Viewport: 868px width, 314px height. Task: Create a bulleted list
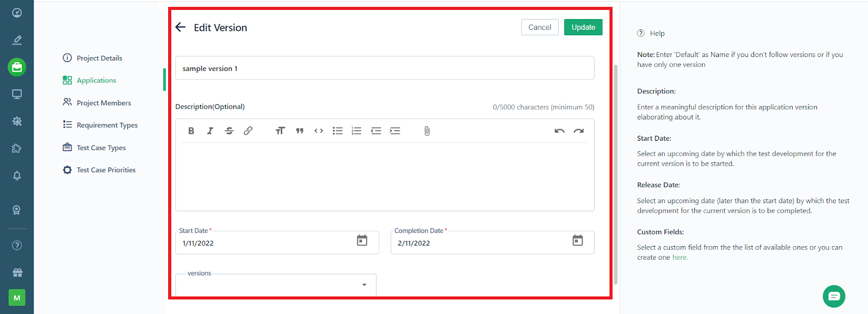337,131
